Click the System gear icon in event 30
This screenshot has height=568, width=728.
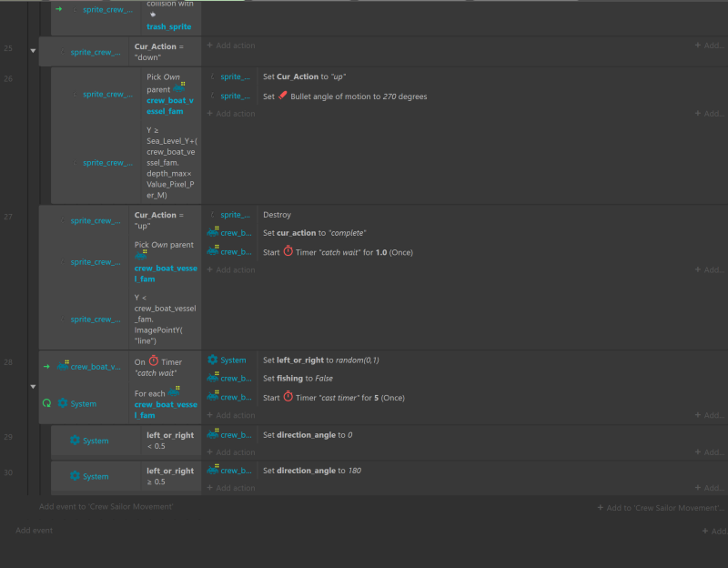[75, 476]
